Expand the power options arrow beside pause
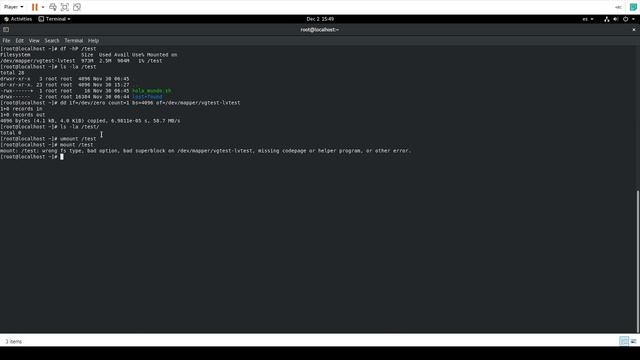 tap(43, 7)
